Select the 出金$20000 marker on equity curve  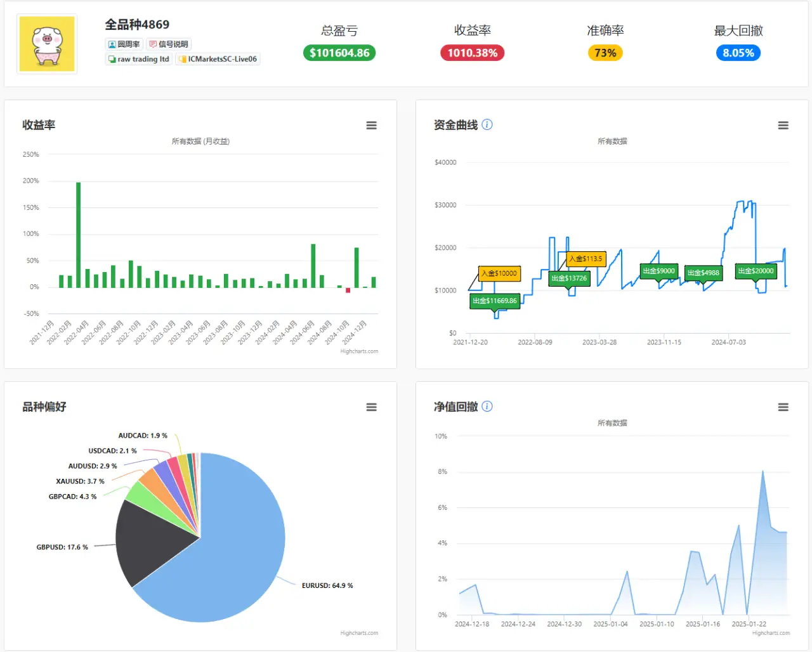pos(756,271)
